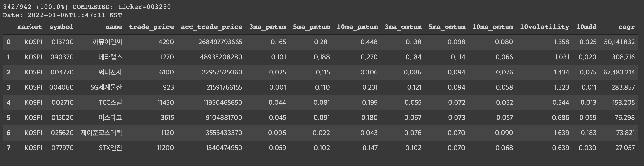Click acc trade price 21591766155
Viewport: 644px width, 166px height.
pos(224,87)
